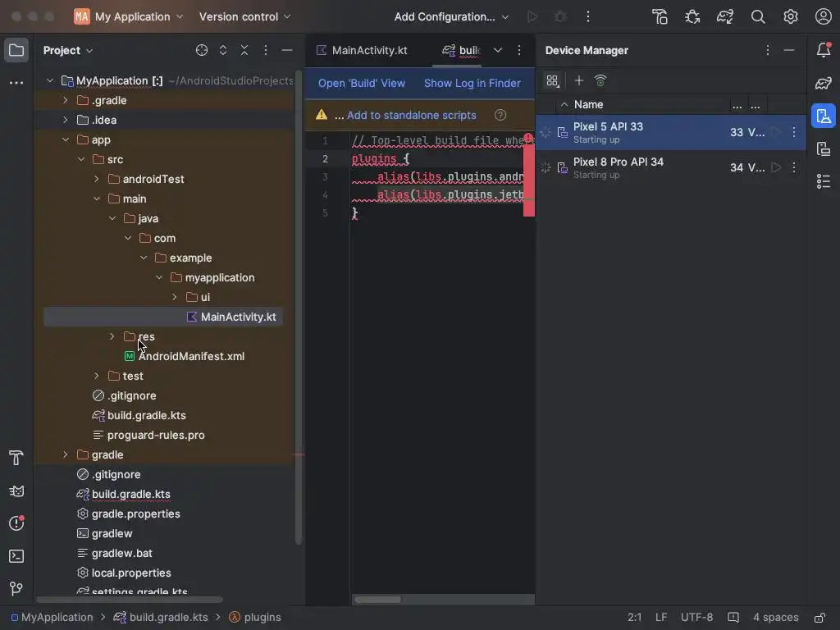Click plugins breadcrumb in status bar
This screenshot has height=630, width=840.
tap(254, 617)
